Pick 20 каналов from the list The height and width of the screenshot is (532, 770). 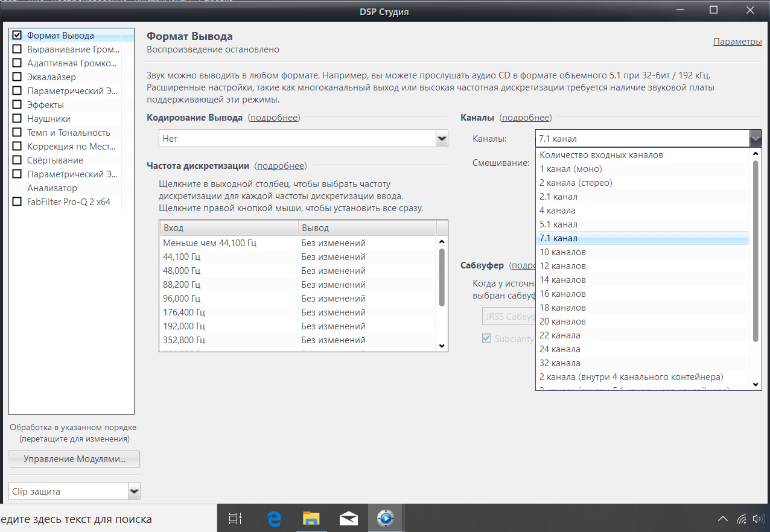coord(642,321)
